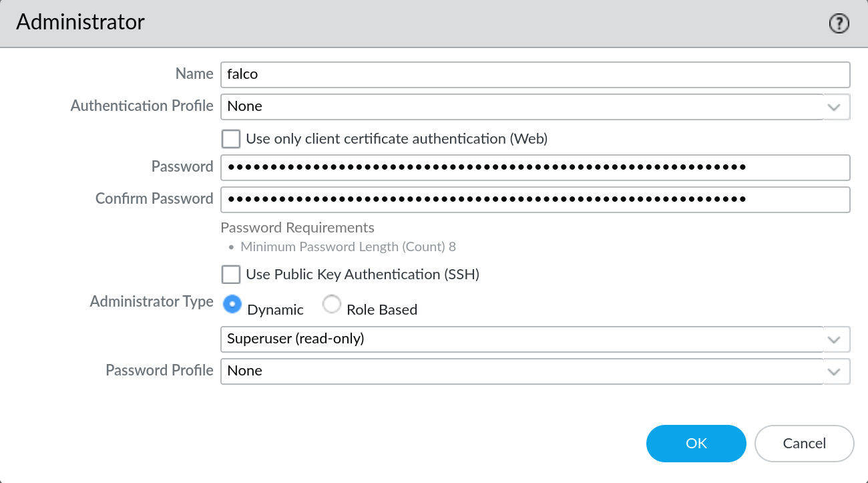
Task: Click the Minimum Password Length requirement text
Action: (348, 247)
